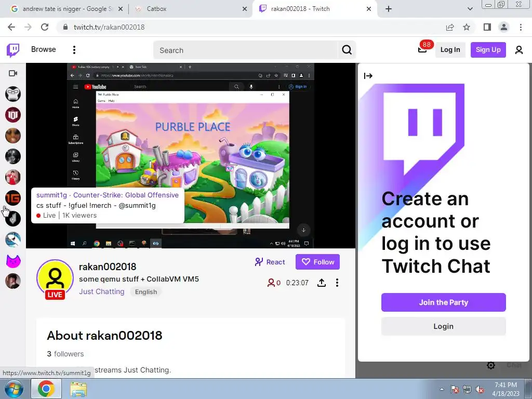The height and width of the screenshot is (399, 532).
Task: Click the user profile icon beside Sign Up
Action: tap(519, 50)
